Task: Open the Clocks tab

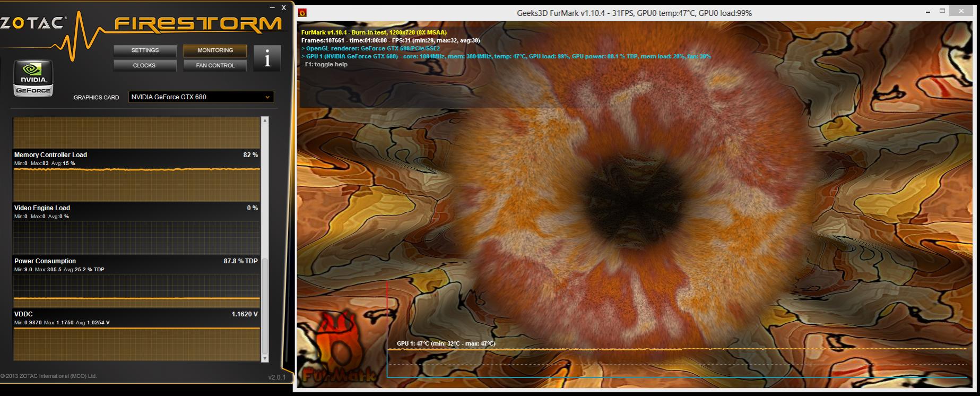Action: pyautogui.click(x=145, y=65)
